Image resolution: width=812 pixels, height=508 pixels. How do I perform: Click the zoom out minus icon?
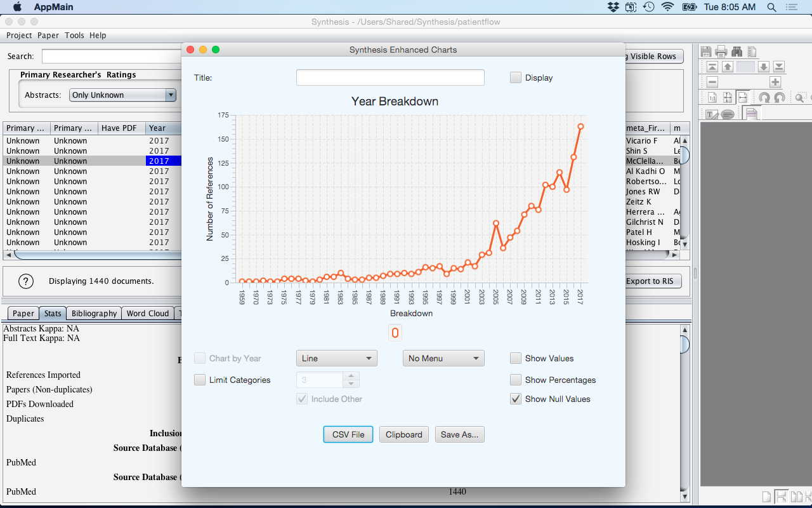pos(712,82)
